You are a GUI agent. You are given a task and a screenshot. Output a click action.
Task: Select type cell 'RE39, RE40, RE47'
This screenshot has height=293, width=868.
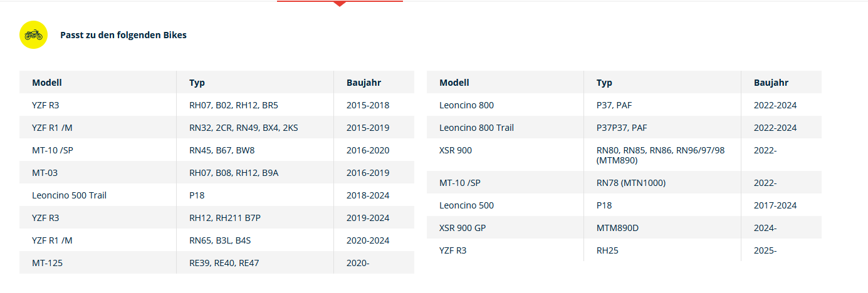[x=224, y=263]
